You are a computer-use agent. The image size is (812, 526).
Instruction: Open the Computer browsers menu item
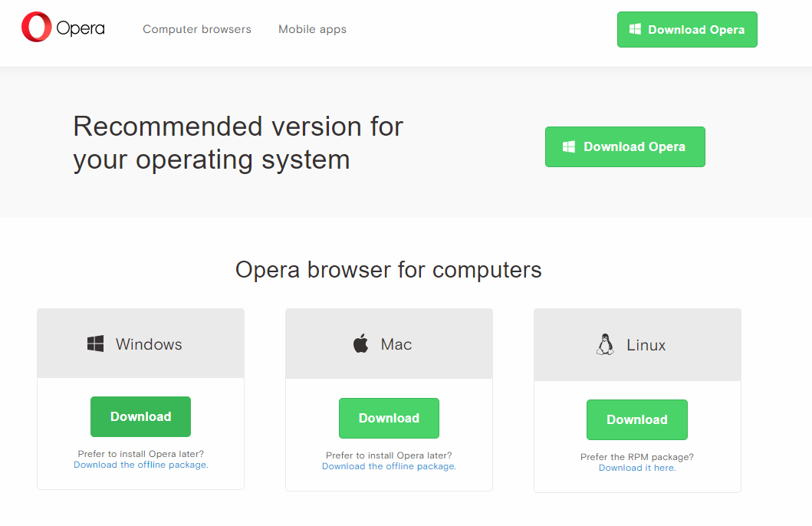click(x=197, y=29)
